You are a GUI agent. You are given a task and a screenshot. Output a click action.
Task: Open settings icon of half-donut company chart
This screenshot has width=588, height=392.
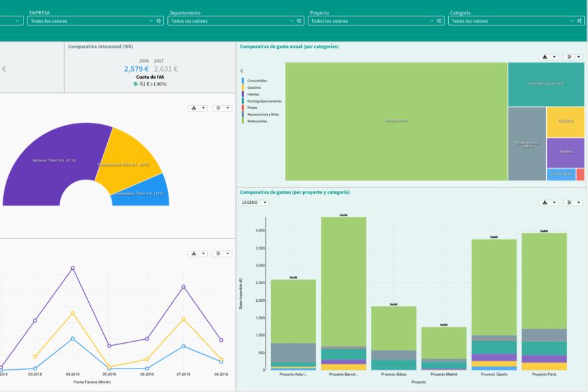pyautogui.click(x=218, y=108)
